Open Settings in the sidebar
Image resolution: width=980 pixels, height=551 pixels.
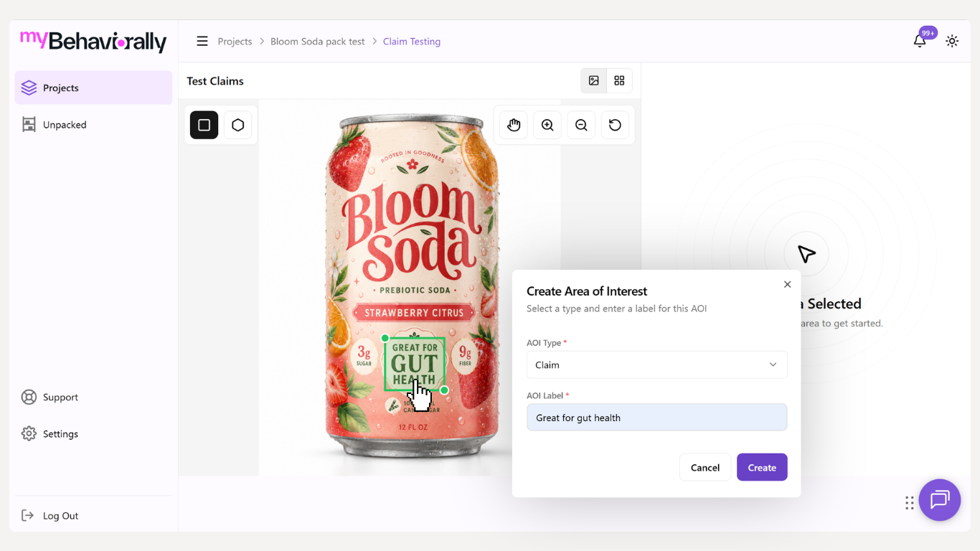pos(93,434)
